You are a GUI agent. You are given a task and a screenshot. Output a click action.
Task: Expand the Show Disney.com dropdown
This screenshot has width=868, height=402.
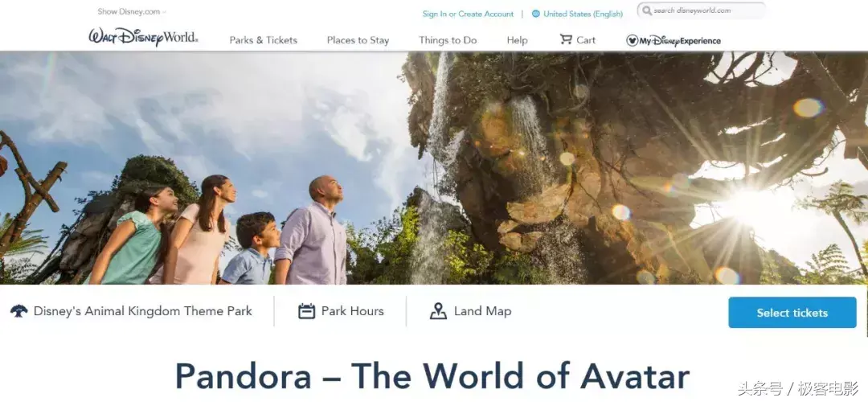pyautogui.click(x=132, y=11)
